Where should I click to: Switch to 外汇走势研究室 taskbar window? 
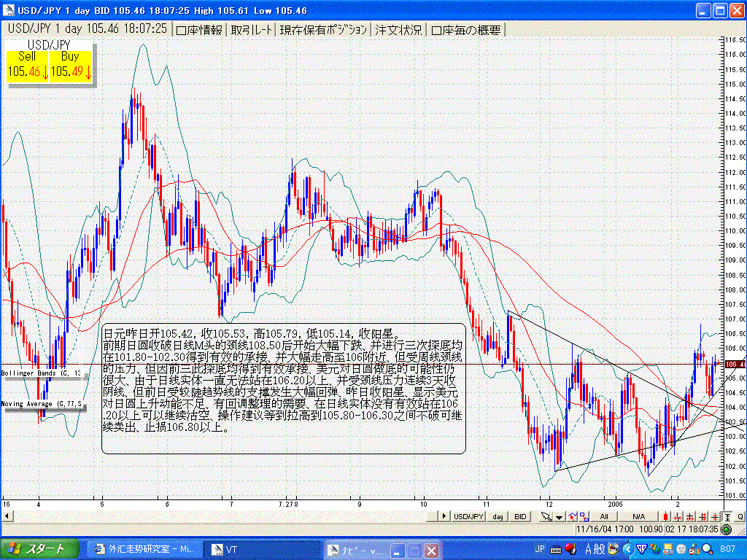(x=144, y=550)
